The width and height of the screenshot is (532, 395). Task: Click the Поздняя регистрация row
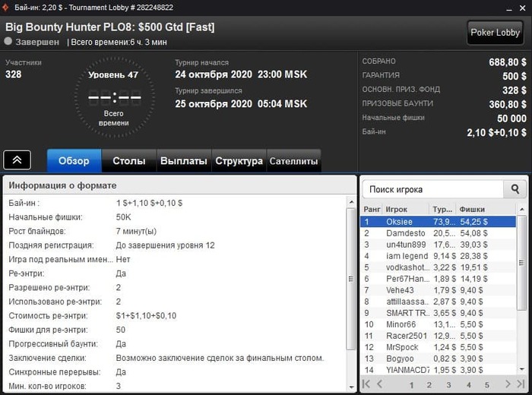coord(174,245)
